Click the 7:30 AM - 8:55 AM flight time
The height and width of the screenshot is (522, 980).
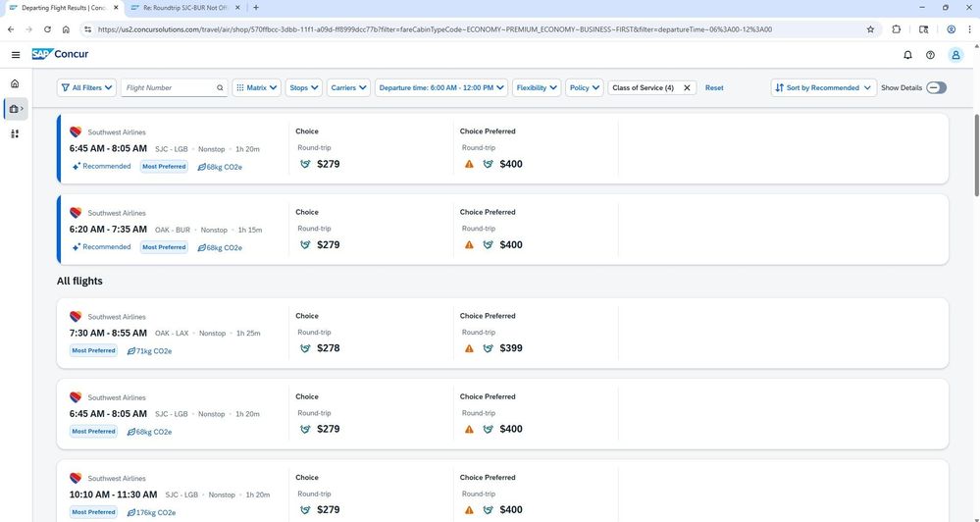tap(108, 334)
